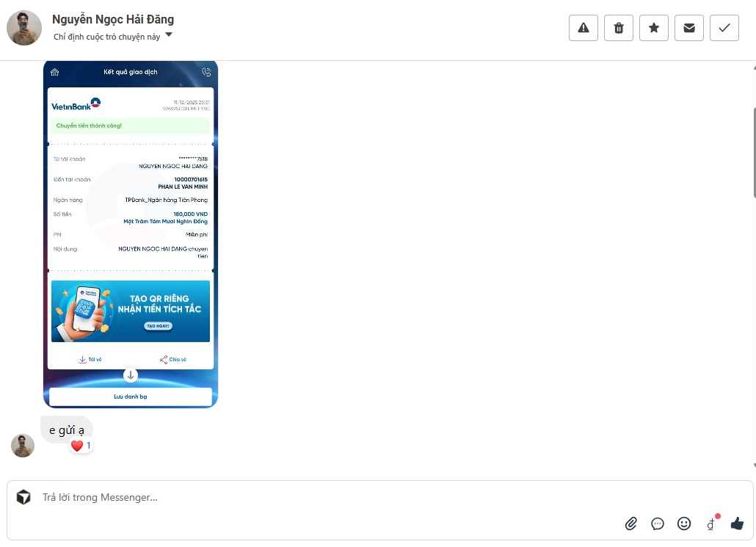Viewport: 756px width, 547px height.
Task: Attach a file with paperclip icon
Action: pyautogui.click(x=631, y=524)
